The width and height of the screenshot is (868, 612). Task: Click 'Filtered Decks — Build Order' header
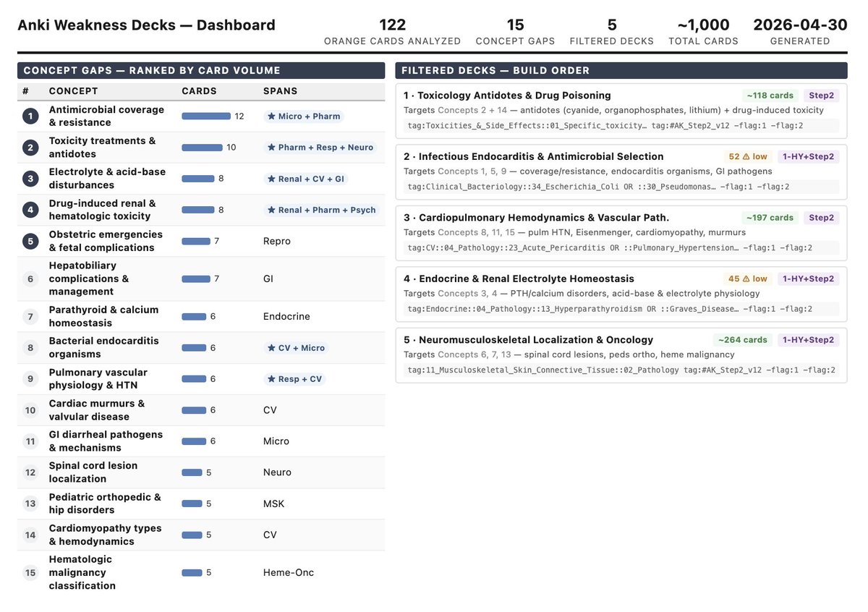[x=621, y=70]
